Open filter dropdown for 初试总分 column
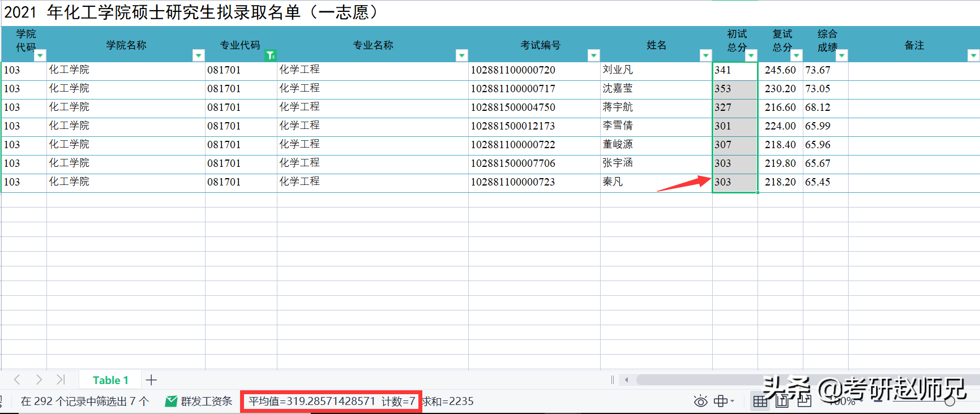980x414 pixels. pyautogui.click(x=751, y=55)
